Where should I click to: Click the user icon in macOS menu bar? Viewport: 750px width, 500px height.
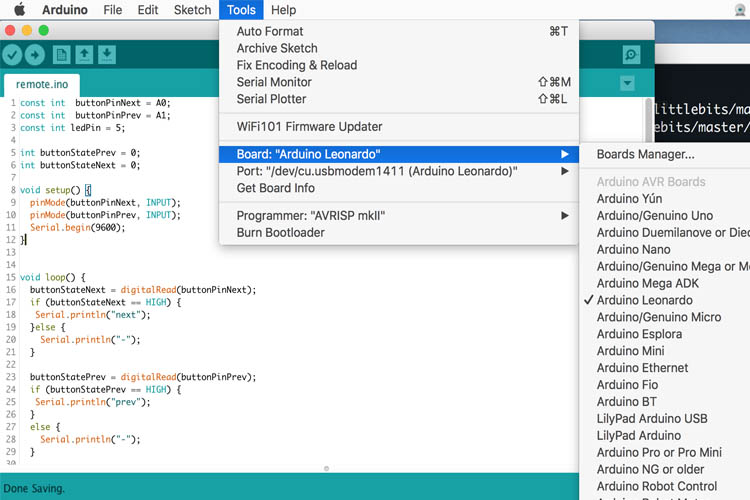[740, 10]
